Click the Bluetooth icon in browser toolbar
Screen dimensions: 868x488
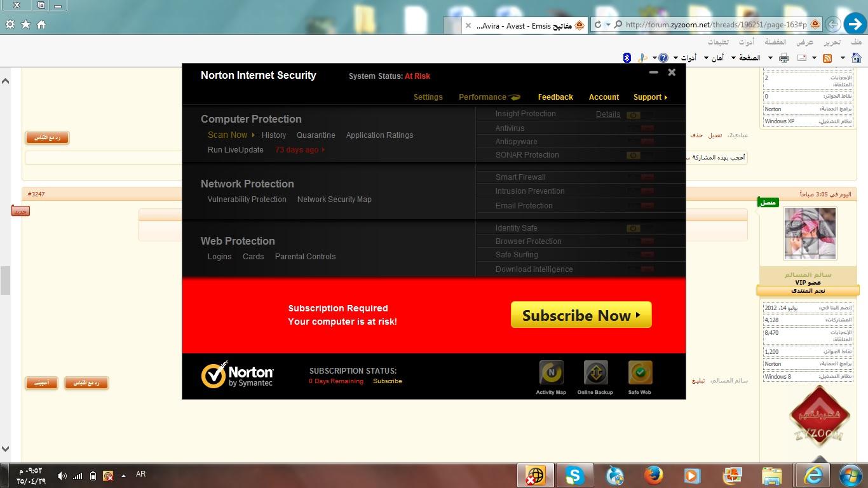pos(627,58)
